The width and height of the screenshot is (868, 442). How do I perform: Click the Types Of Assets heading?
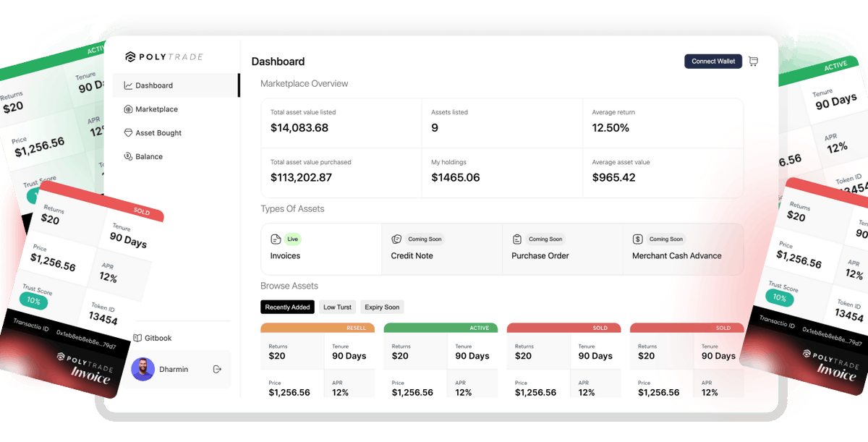[x=292, y=209]
